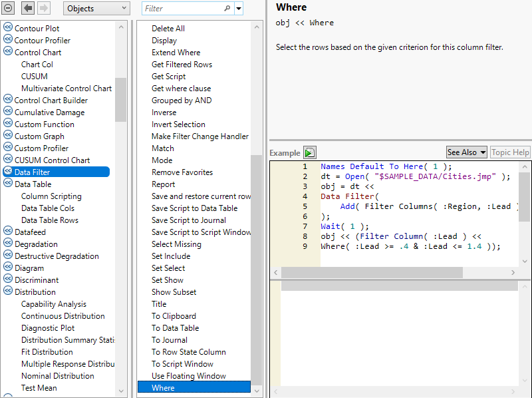This screenshot has width=532, height=398.
Task: Select Get Filtered Rows message
Action: pyautogui.click(x=182, y=65)
